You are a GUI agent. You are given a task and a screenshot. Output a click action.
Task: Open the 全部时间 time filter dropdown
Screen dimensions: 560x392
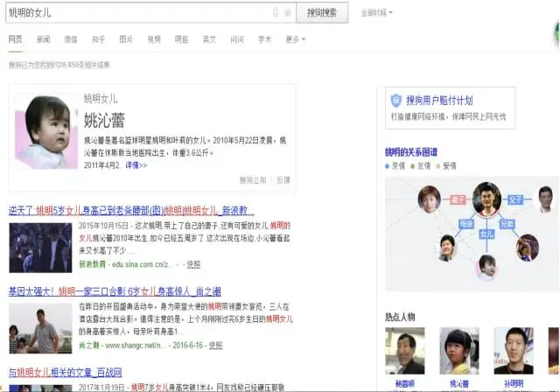[376, 13]
